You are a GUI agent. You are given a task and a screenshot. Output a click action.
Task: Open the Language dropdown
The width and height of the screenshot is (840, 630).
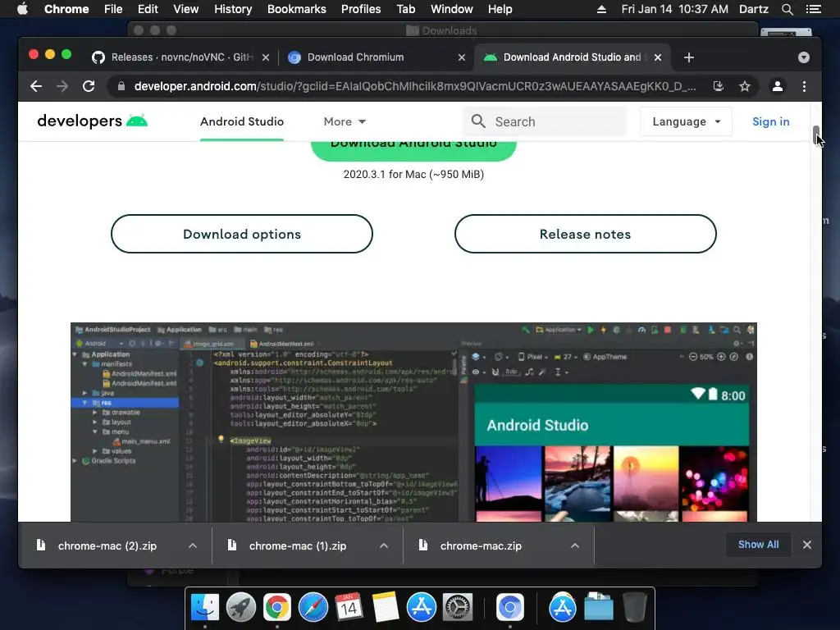[686, 121]
